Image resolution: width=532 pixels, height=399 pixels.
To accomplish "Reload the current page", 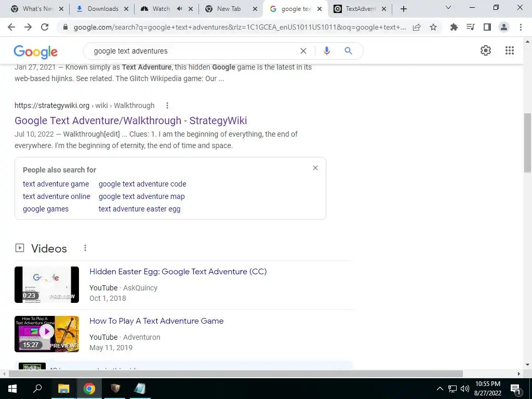I will pos(45,27).
